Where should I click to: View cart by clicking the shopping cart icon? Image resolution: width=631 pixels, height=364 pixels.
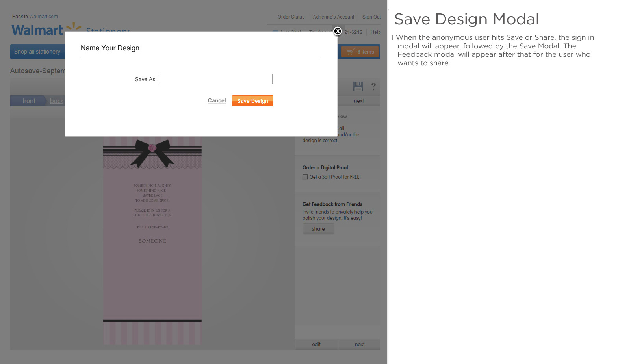coord(350,51)
